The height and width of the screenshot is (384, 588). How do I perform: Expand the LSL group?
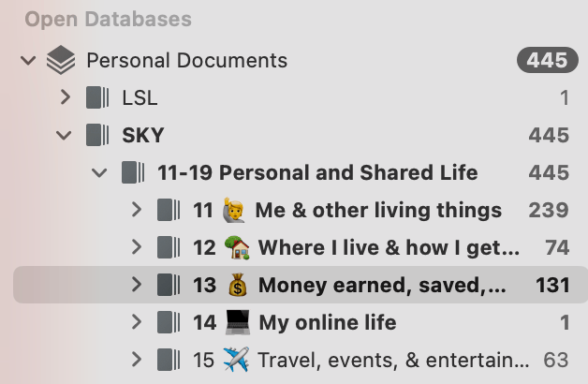click(65, 97)
